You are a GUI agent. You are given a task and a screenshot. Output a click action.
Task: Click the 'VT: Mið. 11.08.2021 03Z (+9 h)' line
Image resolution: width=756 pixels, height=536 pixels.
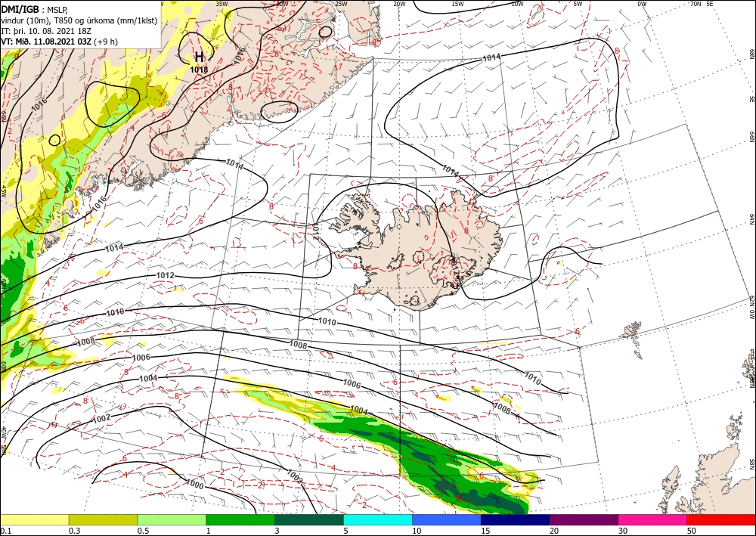(59, 42)
